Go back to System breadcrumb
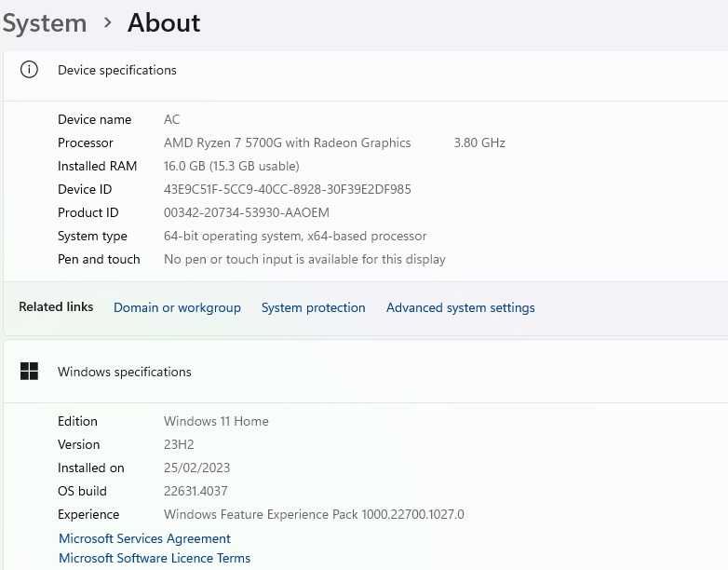 point(44,23)
